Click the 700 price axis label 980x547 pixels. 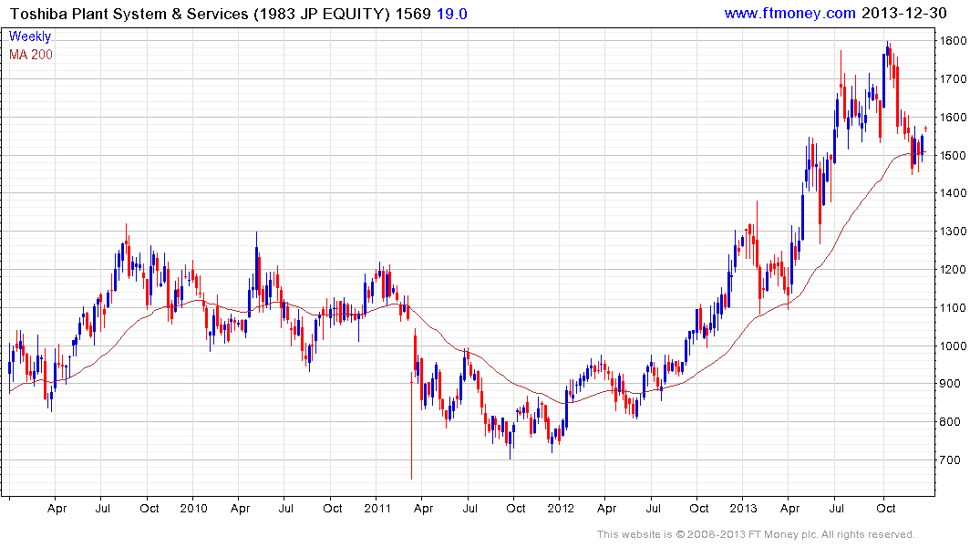pyautogui.click(x=950, y=460)
